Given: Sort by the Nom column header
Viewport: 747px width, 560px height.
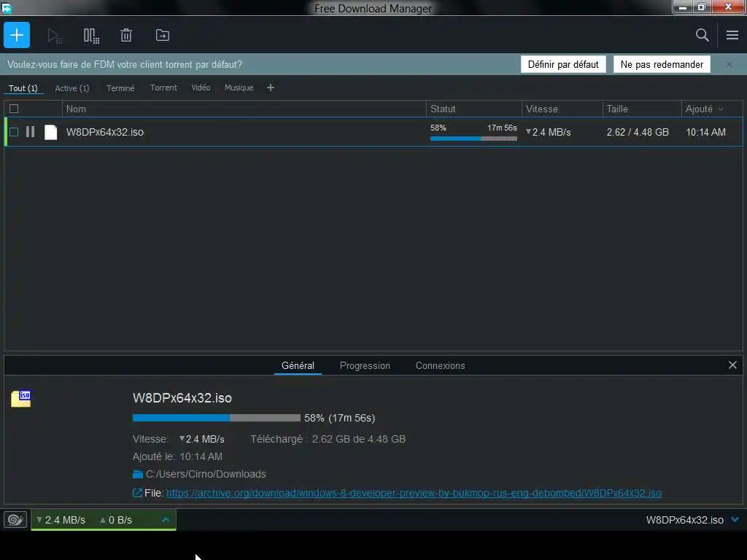Looking at the screenshot, I should point(244,109).
